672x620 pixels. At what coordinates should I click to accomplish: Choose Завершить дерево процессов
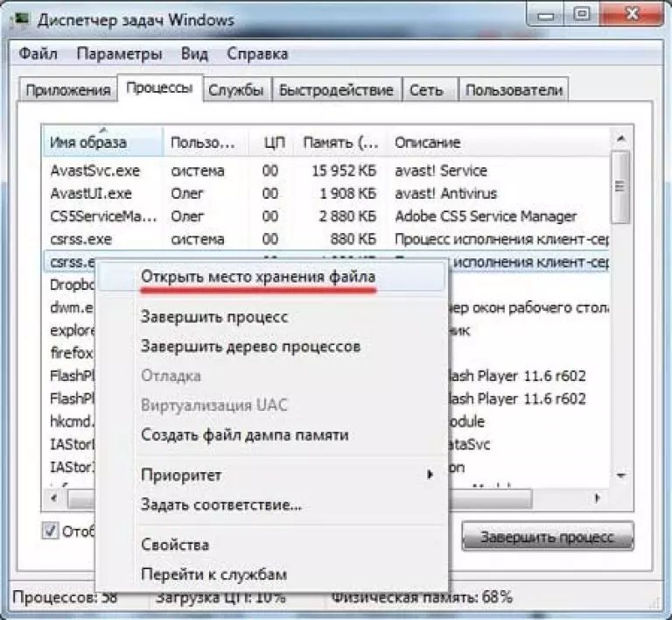[x=271, y=346]
